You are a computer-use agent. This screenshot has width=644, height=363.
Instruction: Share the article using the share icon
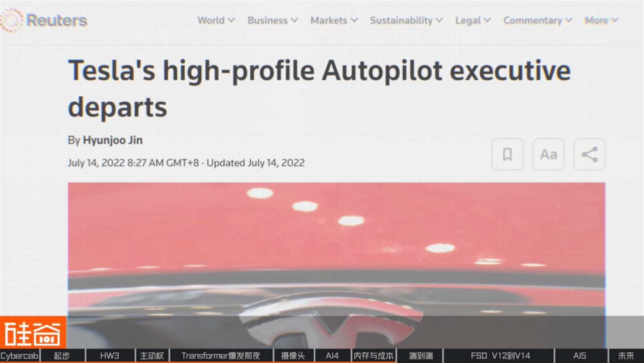[x=589, y=155]
